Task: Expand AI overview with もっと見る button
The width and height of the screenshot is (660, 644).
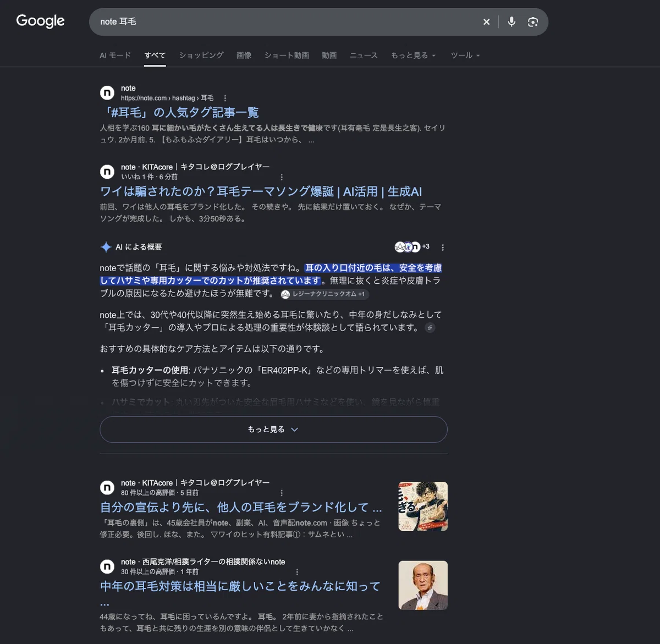Action: [273, 430]
